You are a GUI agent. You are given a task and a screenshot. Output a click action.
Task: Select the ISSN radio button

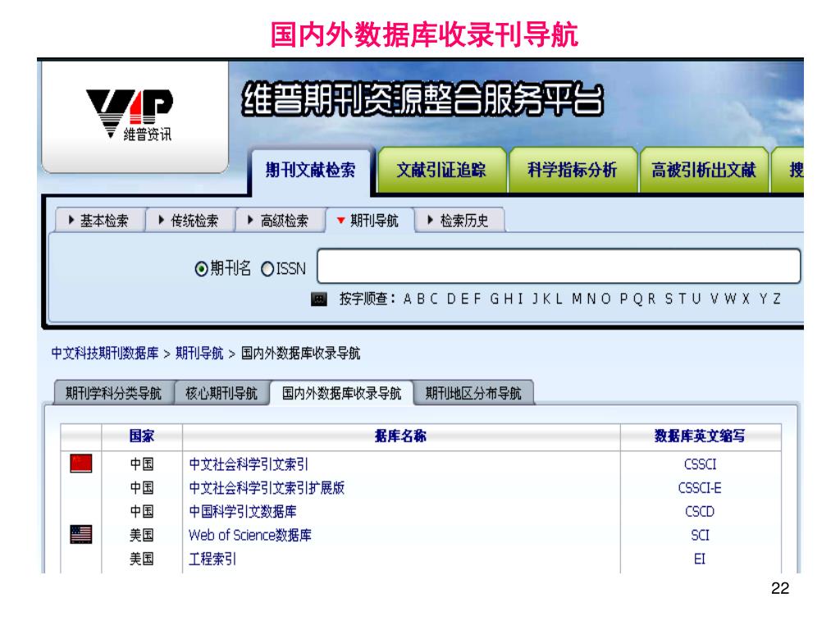point(267,268)
